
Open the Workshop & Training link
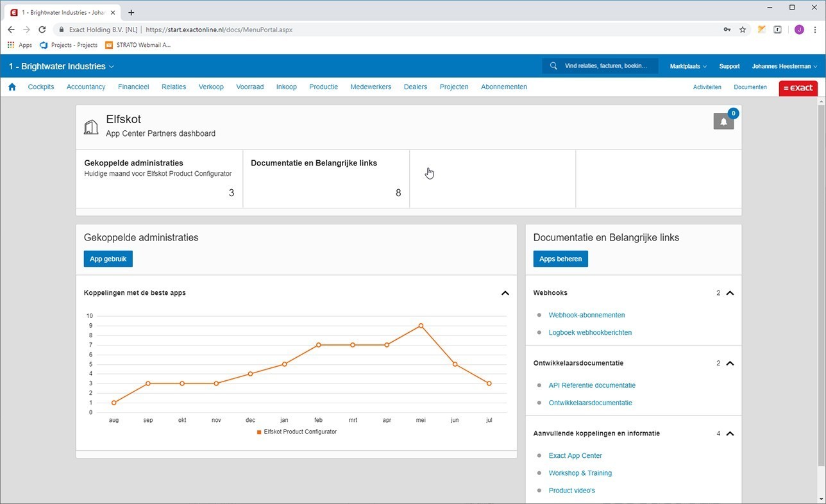580,473
